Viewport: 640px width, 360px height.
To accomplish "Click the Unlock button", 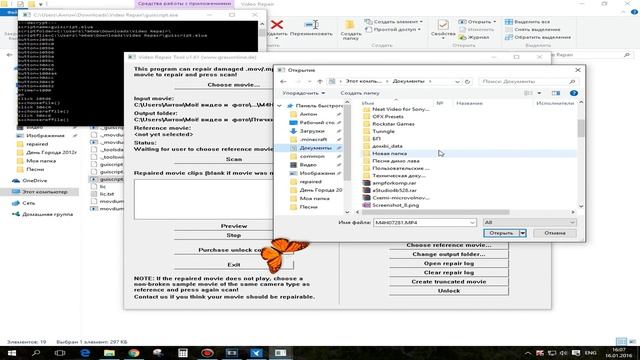I will 449,291.
